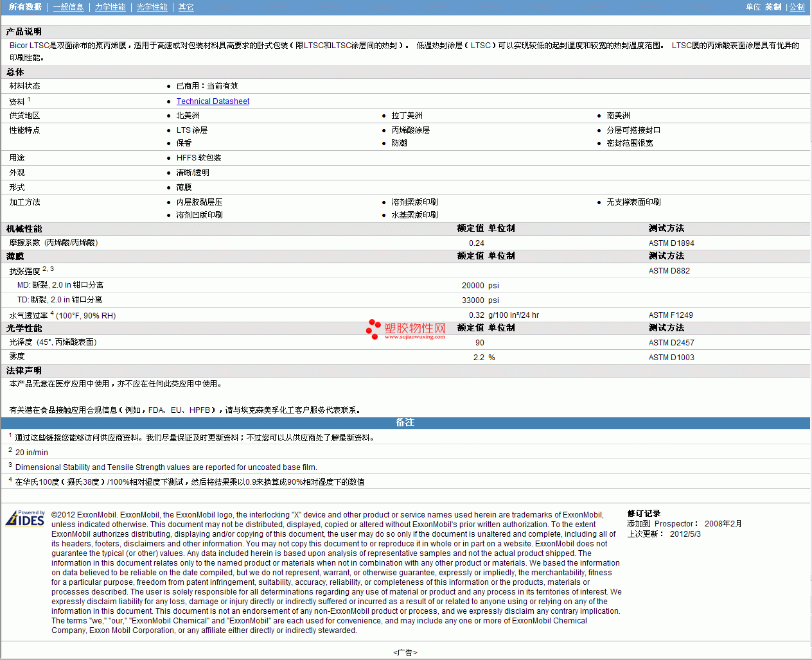
Task: Click the 水基柔版印刷 processing method
Action: coord(414,215)
